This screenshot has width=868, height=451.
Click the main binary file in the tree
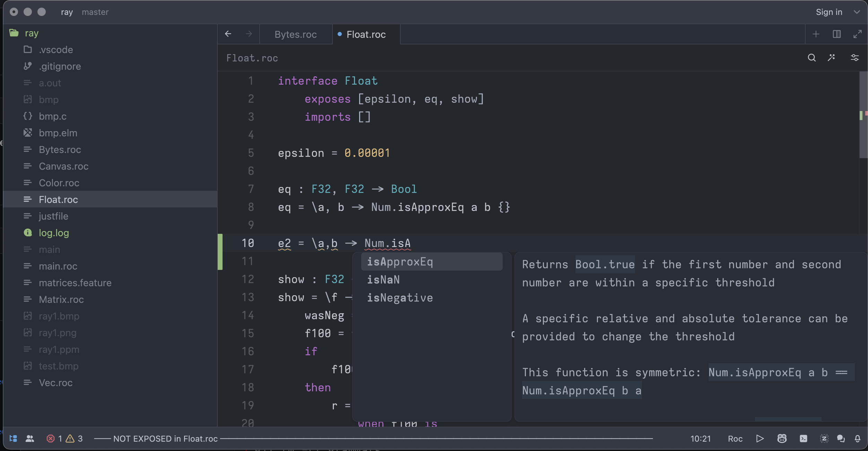click(x=110, y=249)
